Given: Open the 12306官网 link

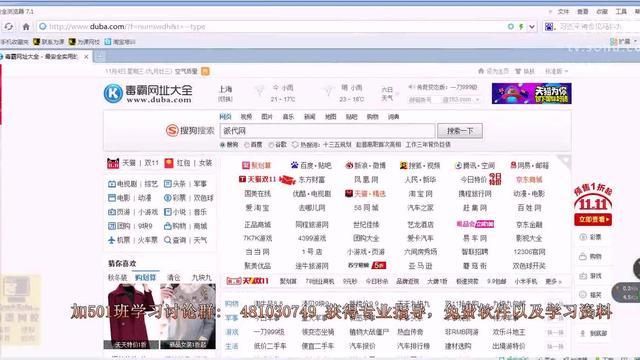Looking at the screenshot, I should pos(529,252).
